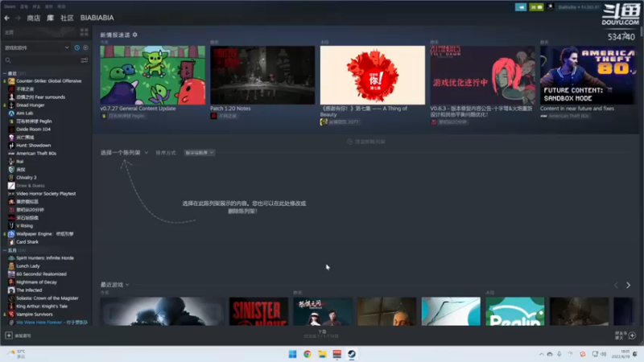The width and height of the screenshot is (644, 362).
Task: Show previous recent games with left chevron
Action: 616,286
